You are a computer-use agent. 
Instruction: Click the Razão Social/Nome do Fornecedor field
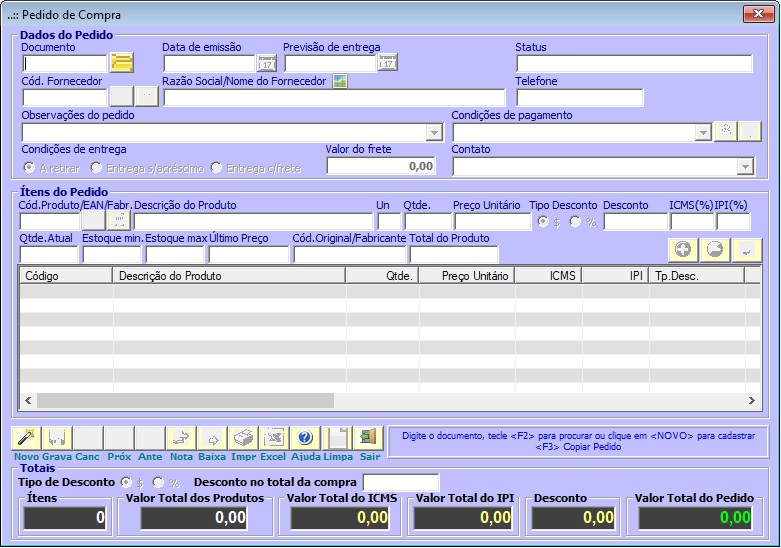click(x=334, y=97)
